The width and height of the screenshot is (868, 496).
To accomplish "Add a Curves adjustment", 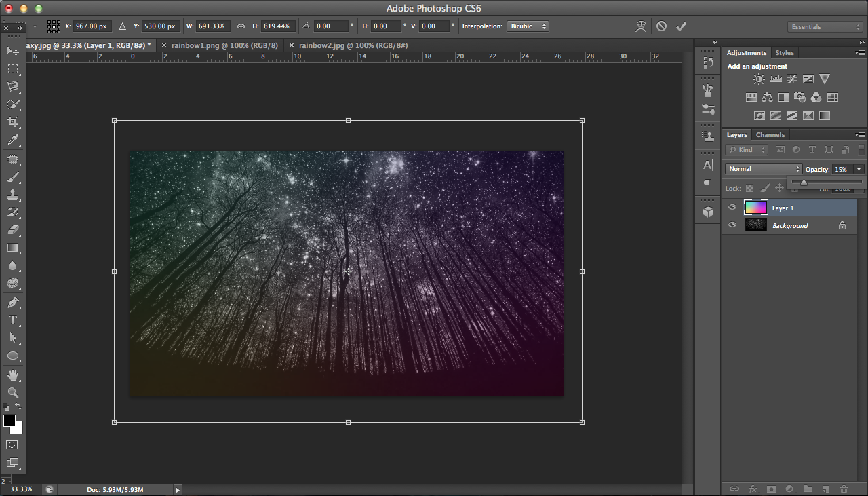I will pos(791,79).
